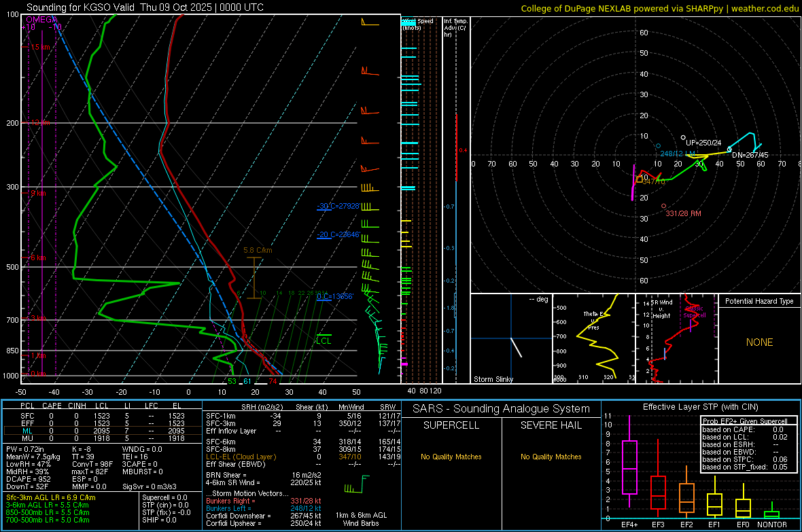Select the SFC parcel row
The width and height of the screenshot is (802, 532).
point(103,416)
